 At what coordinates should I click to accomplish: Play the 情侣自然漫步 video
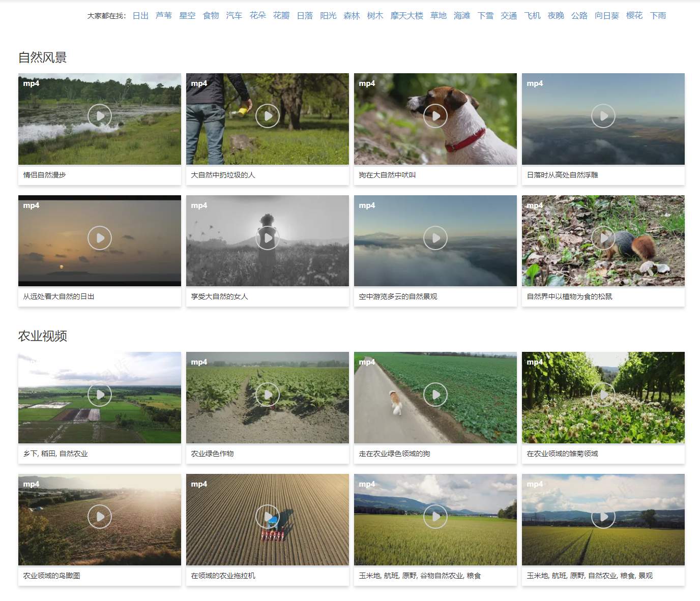100,116
